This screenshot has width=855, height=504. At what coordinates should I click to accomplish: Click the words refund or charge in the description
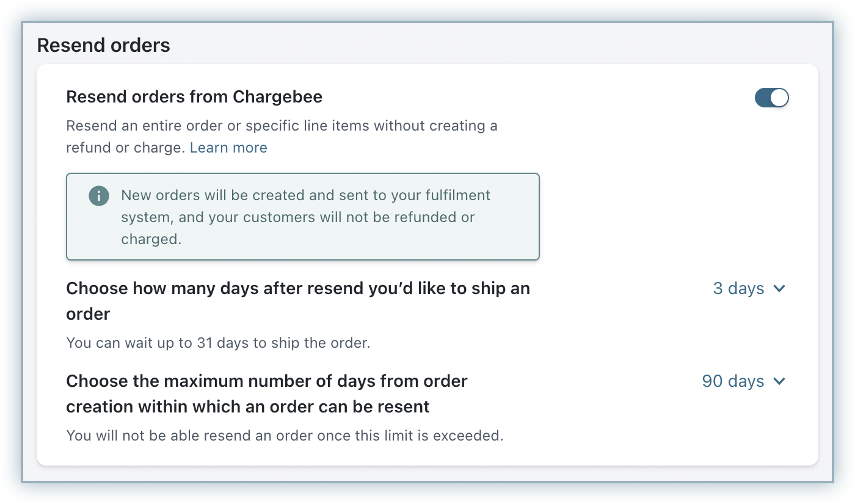125,148
